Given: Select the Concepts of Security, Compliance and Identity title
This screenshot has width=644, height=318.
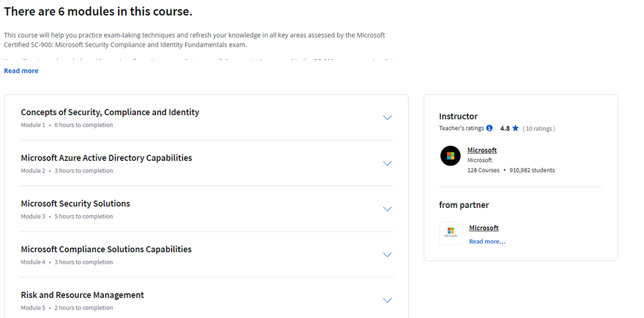Looking at the screenshot, I should pyautogui.click(x=110, y=112).
